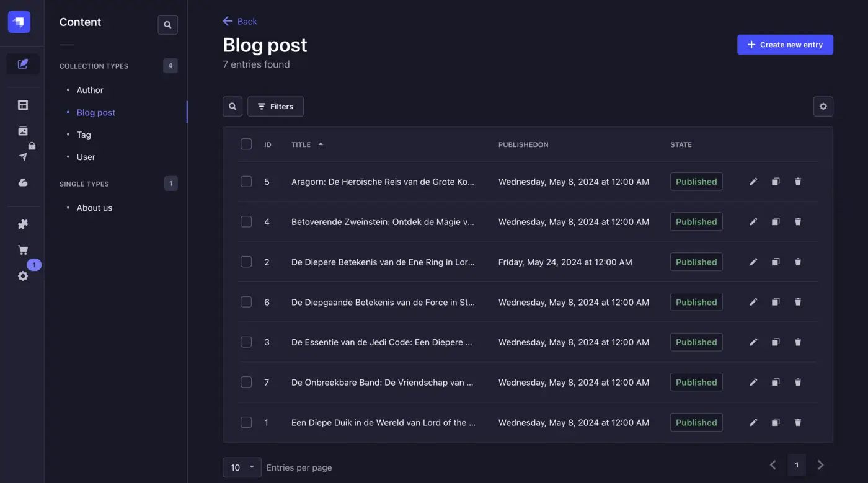
Task: Check the select-all checkbox in the table header
Action: pyautogui.click(x=246, y=143)
